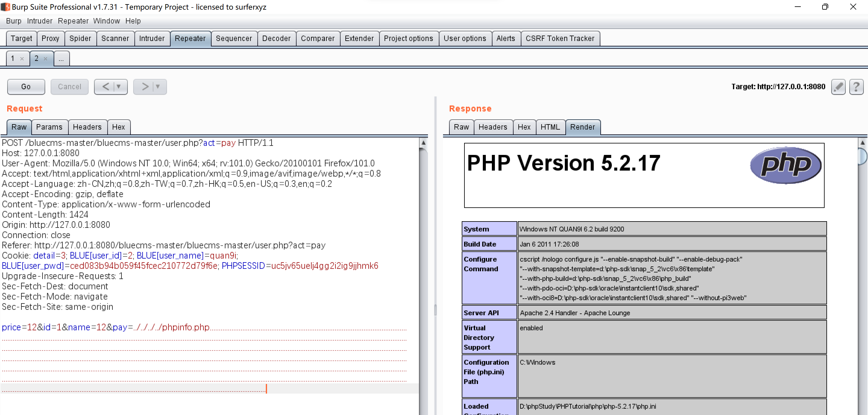This screenshot has width=868, height=415.
Task: Switch to the Decoder tab
Action: tap(277, 38)
